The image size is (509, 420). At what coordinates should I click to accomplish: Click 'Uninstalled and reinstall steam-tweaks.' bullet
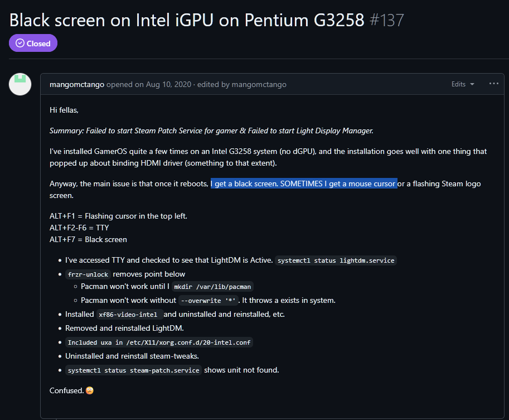pos(132,356)
